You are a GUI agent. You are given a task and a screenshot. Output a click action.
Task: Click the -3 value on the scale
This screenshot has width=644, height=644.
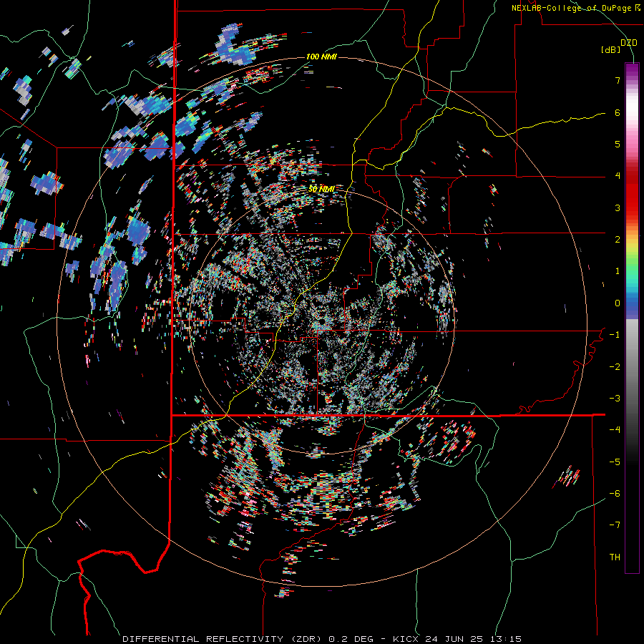pos(615,399)
